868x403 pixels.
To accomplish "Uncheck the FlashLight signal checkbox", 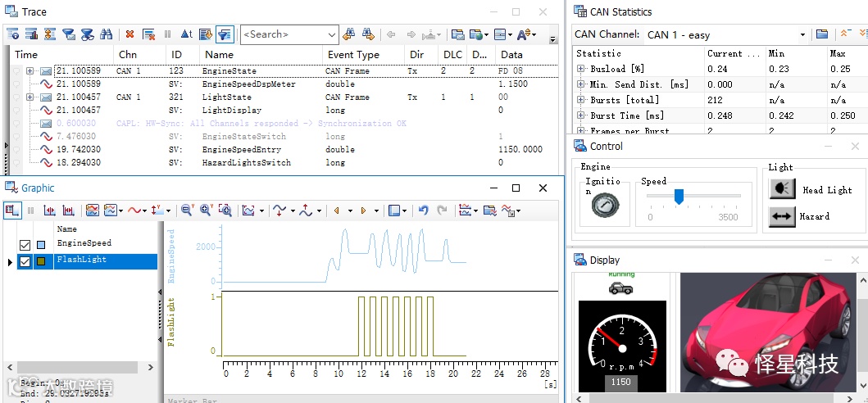I will (x=25, y=261).
